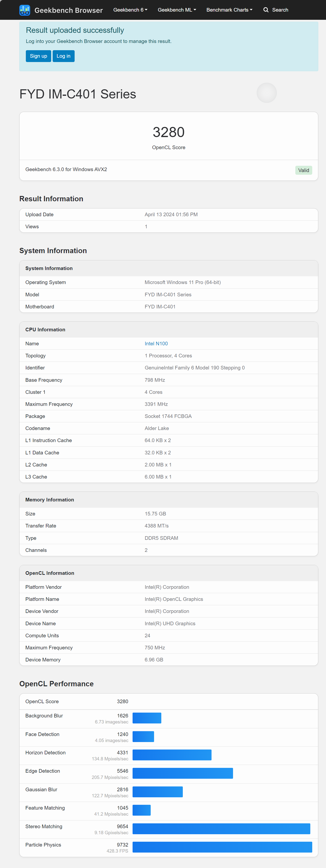Click the '428.3 FPS' Particle Physics rate
Viewport: 326px width, 868px height.
[117, 851]
